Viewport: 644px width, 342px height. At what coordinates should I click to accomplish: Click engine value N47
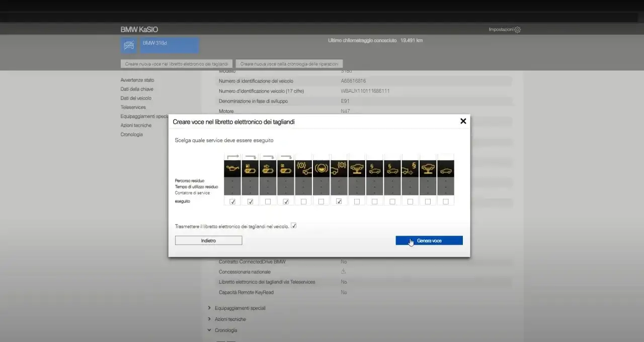[x=345, y=111]
